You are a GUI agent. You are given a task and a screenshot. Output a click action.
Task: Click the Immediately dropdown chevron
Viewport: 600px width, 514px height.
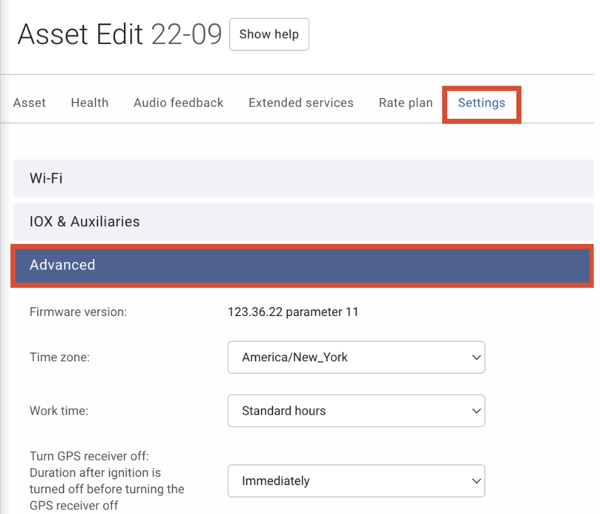[476, 481]
